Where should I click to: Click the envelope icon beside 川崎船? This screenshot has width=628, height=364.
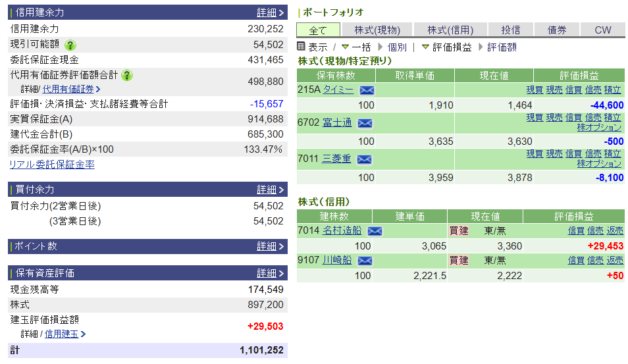pyautogui.click(x=365, y=261)
